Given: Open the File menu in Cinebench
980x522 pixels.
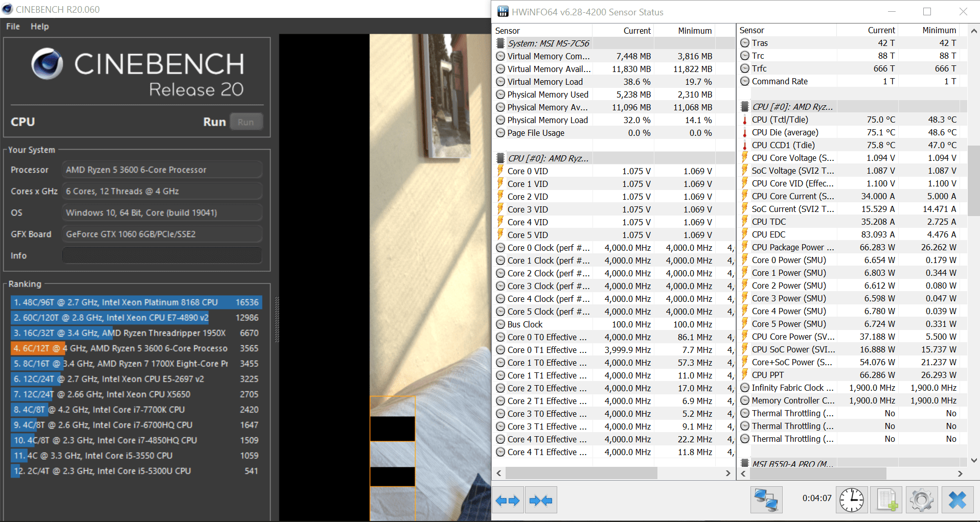Looking at the screenshot, I should point(13,27).
